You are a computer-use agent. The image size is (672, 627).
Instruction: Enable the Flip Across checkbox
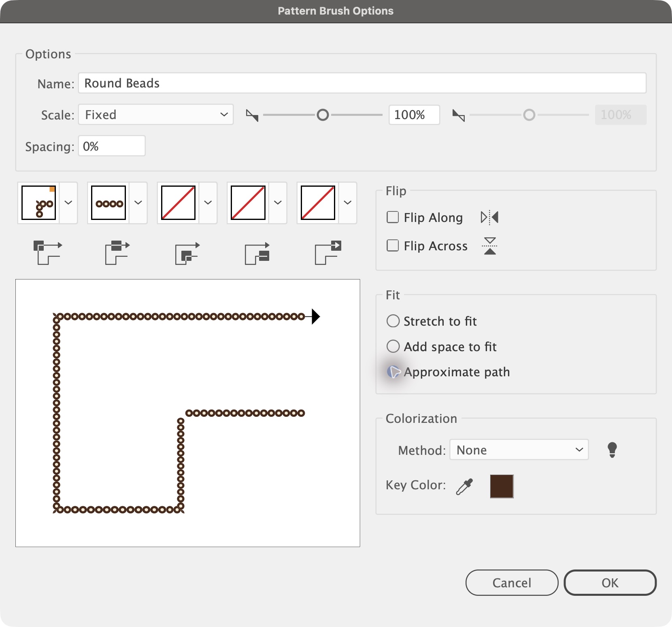pos(393,246)
